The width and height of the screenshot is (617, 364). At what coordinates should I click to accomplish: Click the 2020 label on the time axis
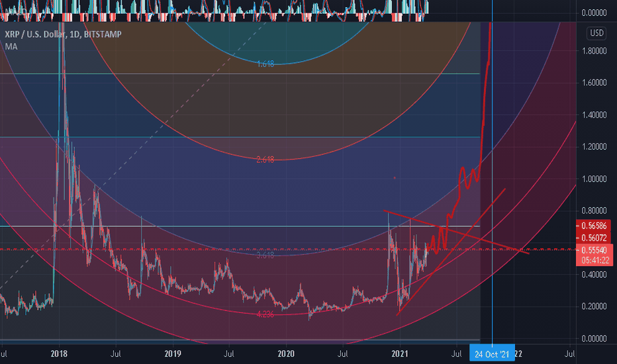tap(286, 354)
